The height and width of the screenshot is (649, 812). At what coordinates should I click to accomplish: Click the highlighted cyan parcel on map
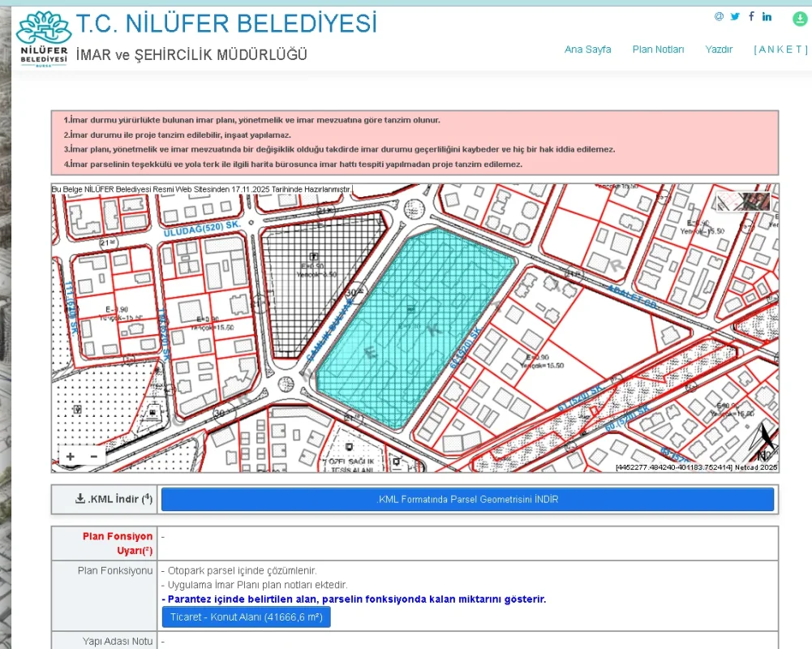(x=414, y=329)
